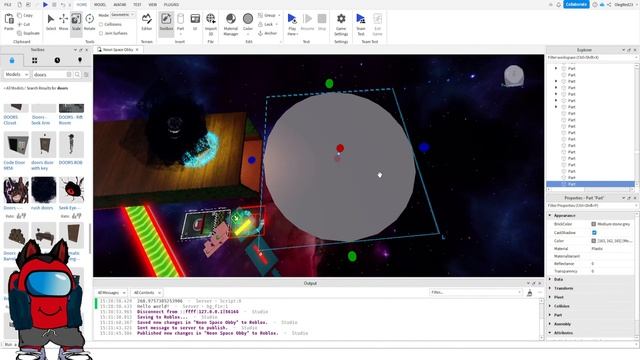Switch to the VIEW ribbon tab

pos(153,4)
